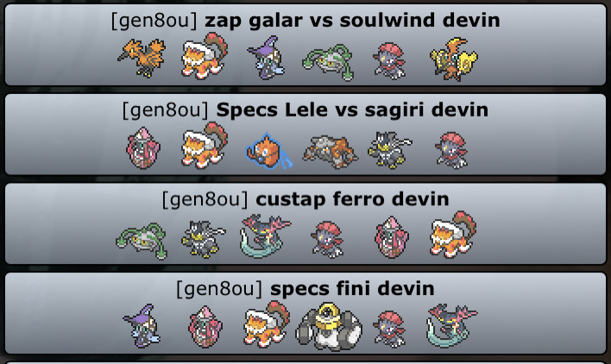Image resolution: width=611 pixels, height=364 pixels.
Task: Click Landorus icon in custap ferro team
Action: 453,235
